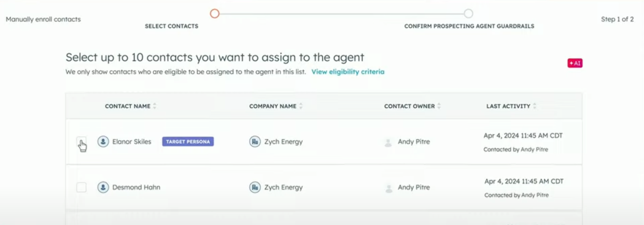Click Zych Energy company icon in Desmond's row
The height and width of the screenshot is (225, 644).
(x=255, y=187)
